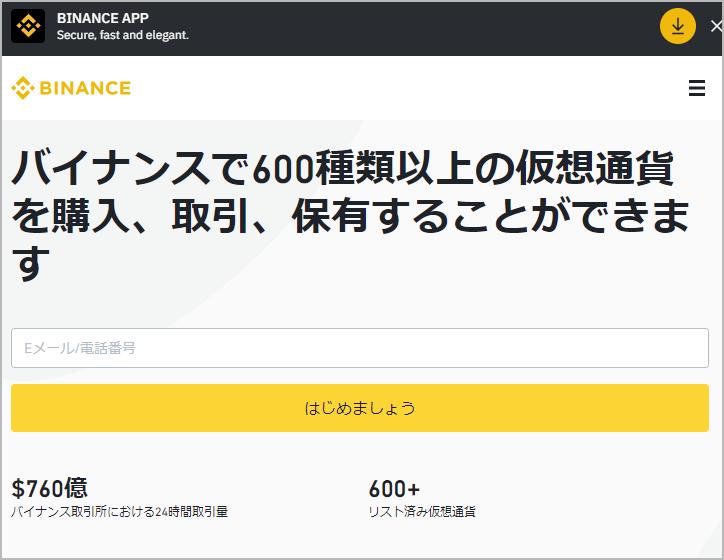
Task: Click the "リスト済み仮想通貨" label
Action: coord(422,512)
